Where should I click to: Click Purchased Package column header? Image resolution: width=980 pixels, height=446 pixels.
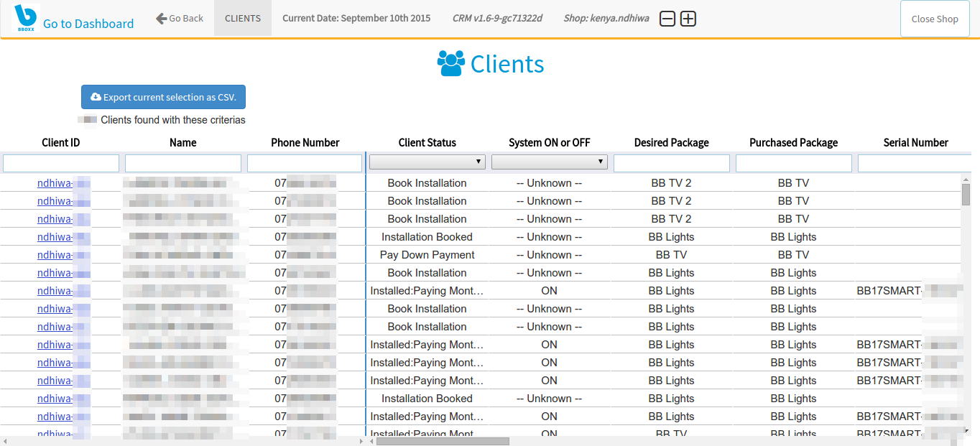(794, 142)
